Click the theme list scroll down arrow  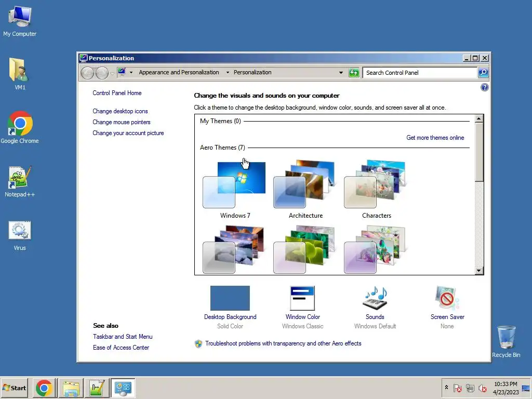coord(478,270)
